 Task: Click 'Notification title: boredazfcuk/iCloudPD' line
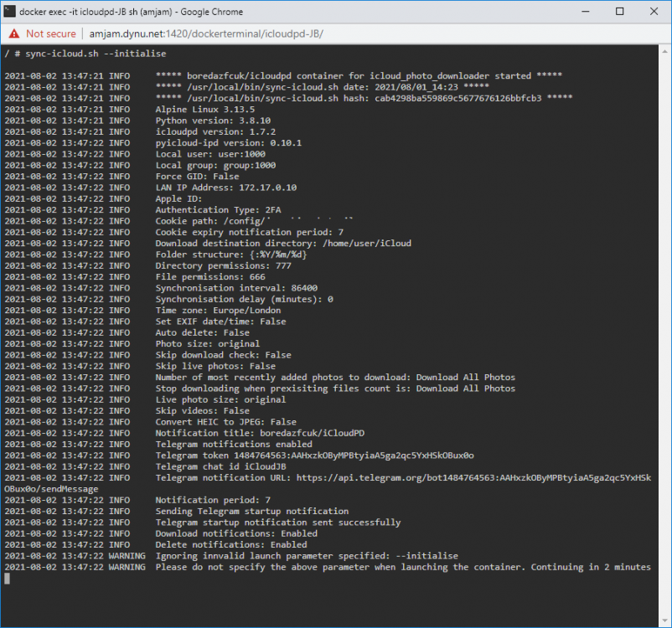pos(260,432)
